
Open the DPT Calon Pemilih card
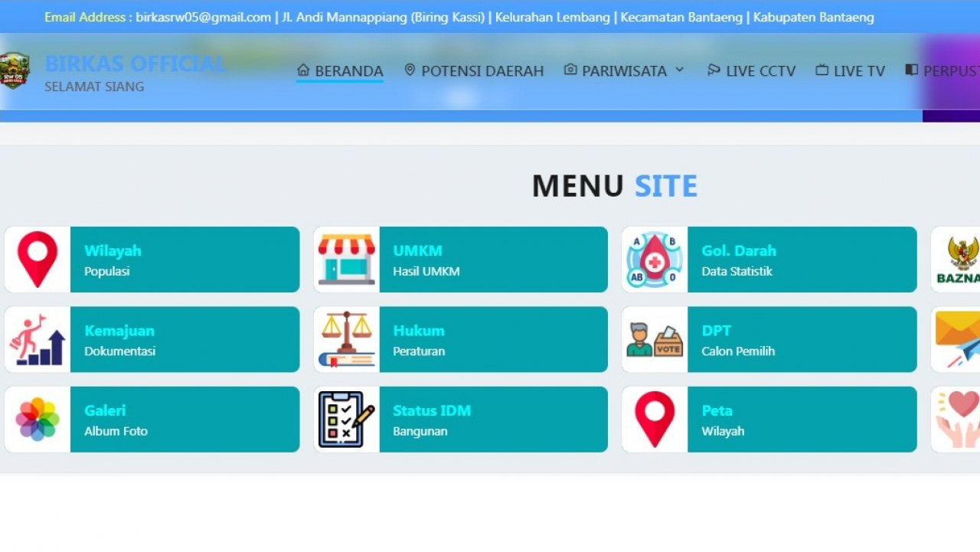(769, 340)
